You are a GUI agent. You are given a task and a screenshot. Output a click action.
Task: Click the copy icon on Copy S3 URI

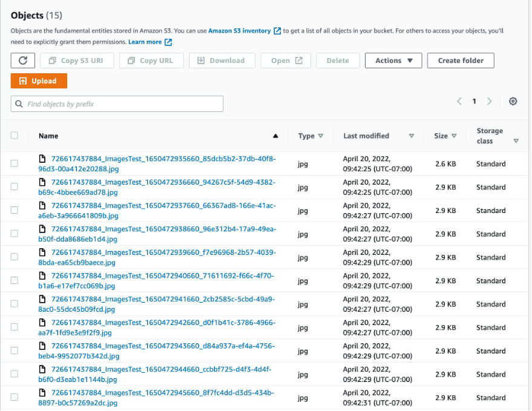click(53, 61)
